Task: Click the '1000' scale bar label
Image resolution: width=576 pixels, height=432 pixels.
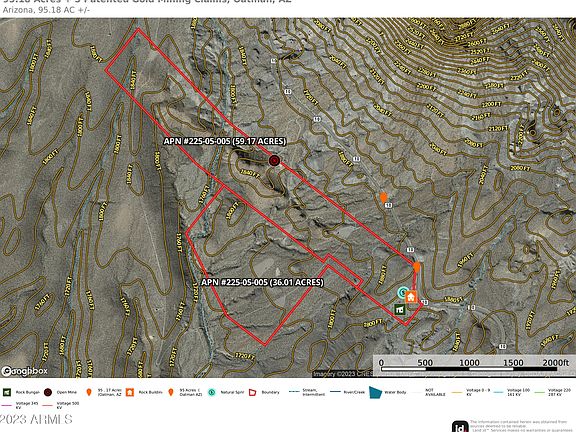Action: tap(469, 363)
